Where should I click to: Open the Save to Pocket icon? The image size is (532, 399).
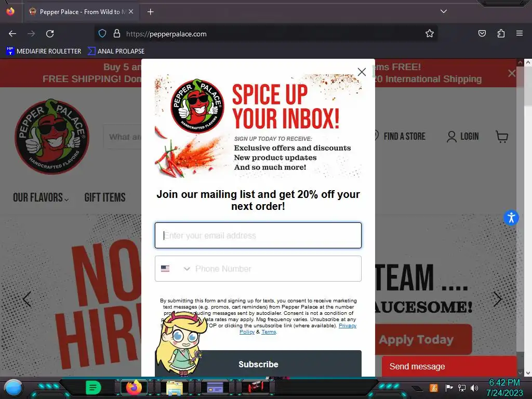pyautogui.click(x=482, y=34)
